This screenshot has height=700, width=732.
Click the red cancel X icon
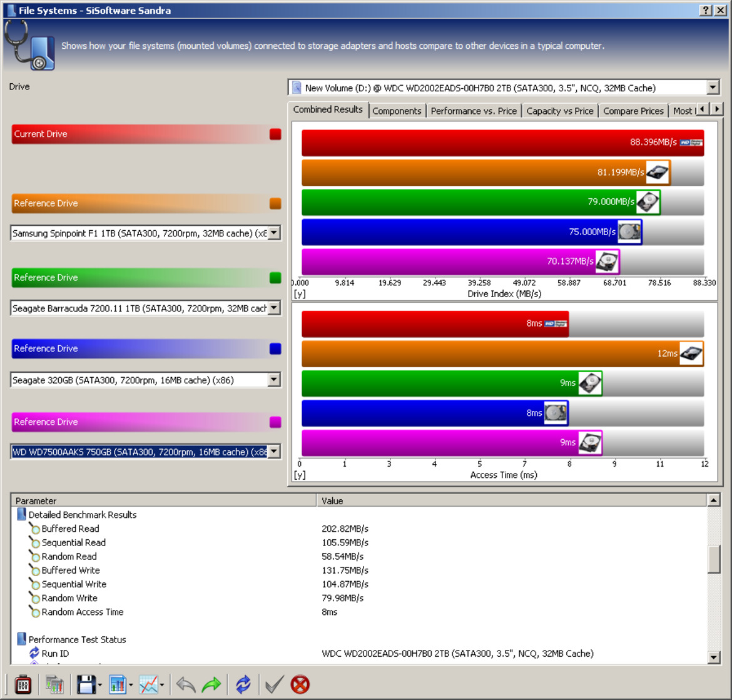pos(300,684)
